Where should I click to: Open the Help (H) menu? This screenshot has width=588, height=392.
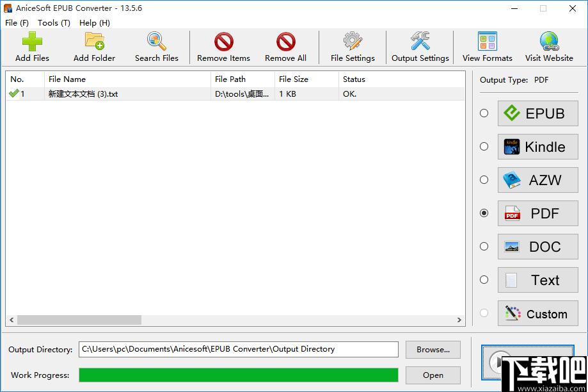pyautogui.click(x=95, y=23)
